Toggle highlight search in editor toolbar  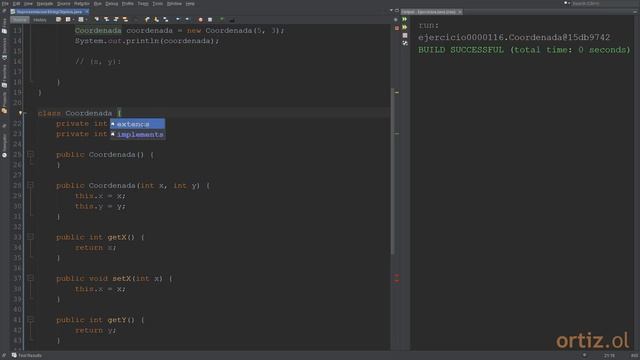click(x=125, y=19)
